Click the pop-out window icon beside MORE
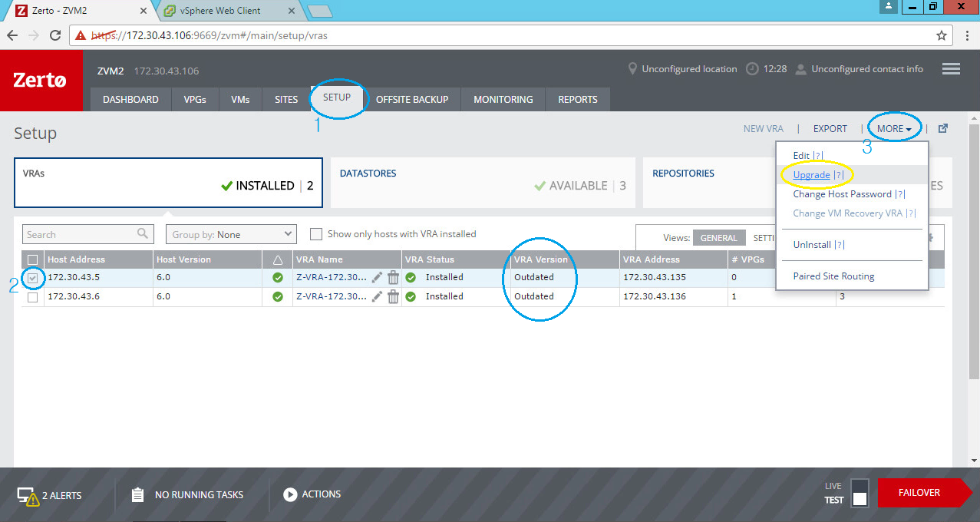This screenshot has height=522, width=980. (943, 129)
